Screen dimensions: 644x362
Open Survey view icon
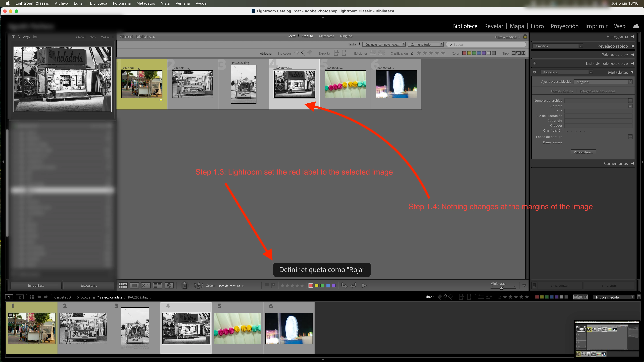[158, 286]
